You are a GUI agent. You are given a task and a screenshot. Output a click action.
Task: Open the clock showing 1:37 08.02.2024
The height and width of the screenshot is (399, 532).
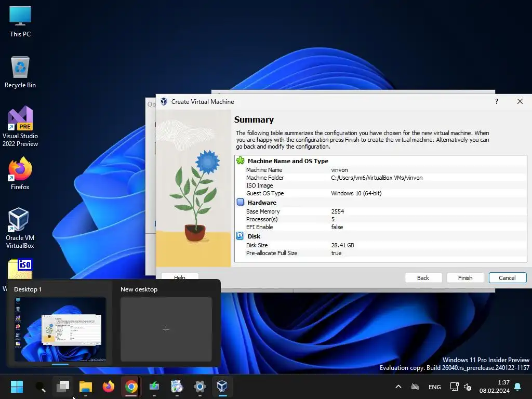pos(495,387)
